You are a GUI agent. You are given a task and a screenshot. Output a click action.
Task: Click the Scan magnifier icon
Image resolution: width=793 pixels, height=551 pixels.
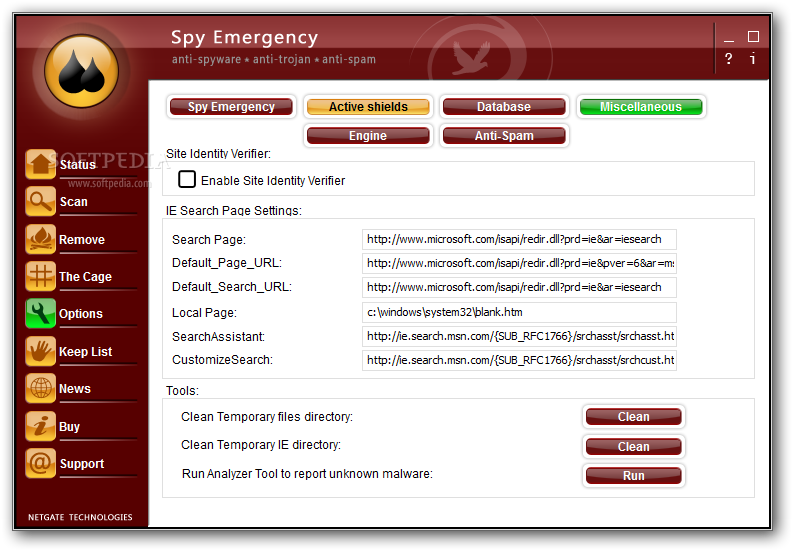point(40,201)
